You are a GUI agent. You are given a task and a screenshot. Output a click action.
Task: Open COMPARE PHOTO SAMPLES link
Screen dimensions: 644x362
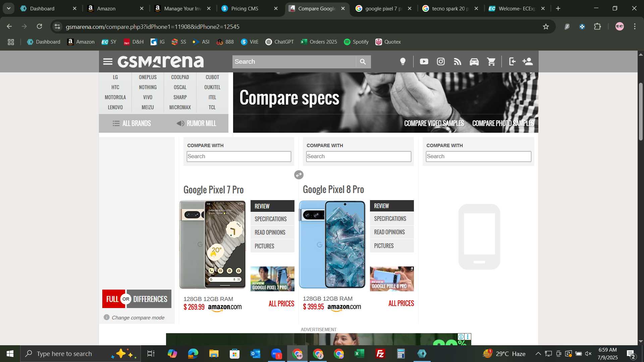point(503,123)
